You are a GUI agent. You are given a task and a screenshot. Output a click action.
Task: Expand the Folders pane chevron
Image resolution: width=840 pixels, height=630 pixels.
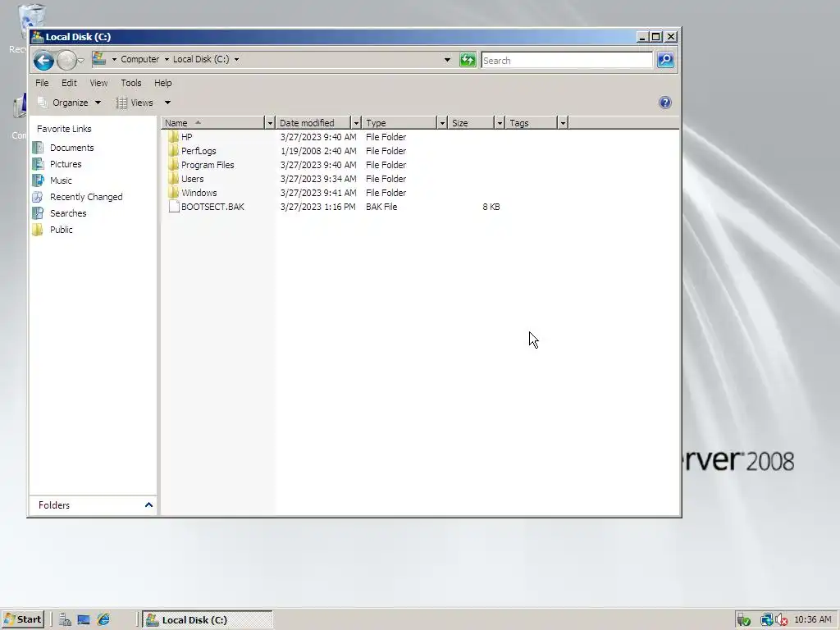coord(148,504)
